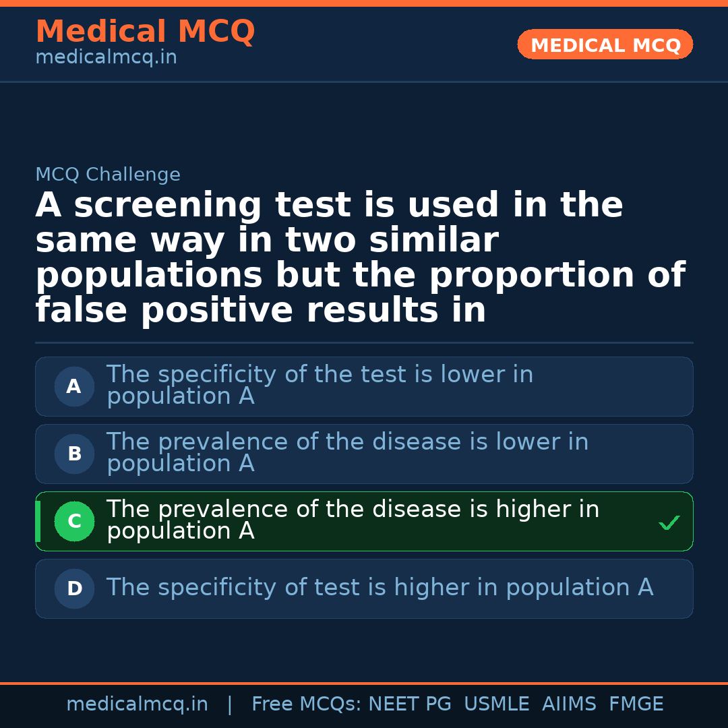Open the medicalmcq.in link in the footer
This screenshot has height=728, width=728.
137,704
